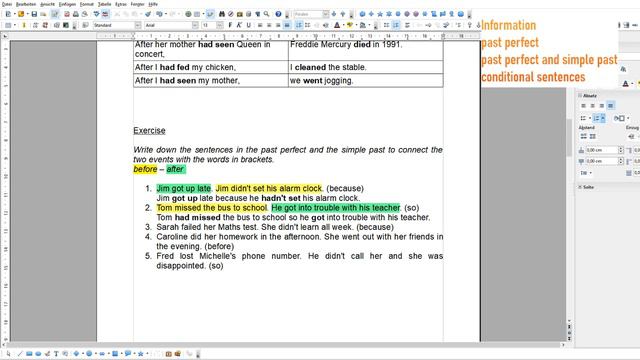Image resolution: width=640 pixels, height=360 pixels.
Task: Undo the last action
Action: tap(159, 14)
